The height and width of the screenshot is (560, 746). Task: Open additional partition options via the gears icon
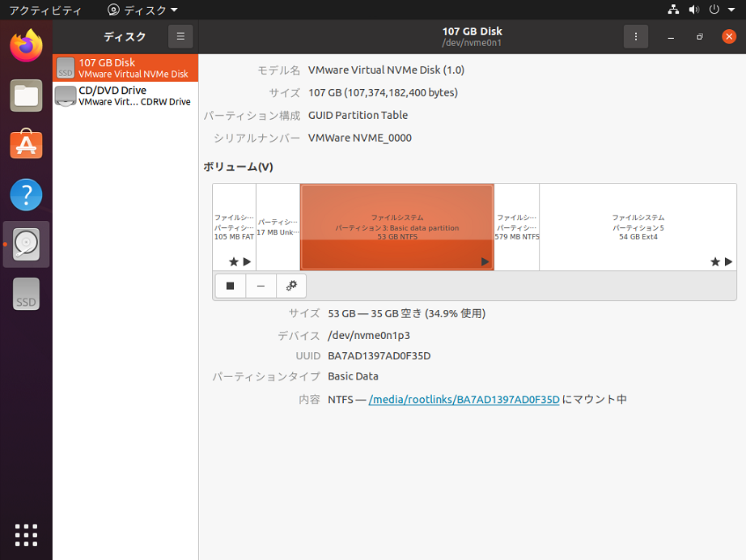click(291, 286)
